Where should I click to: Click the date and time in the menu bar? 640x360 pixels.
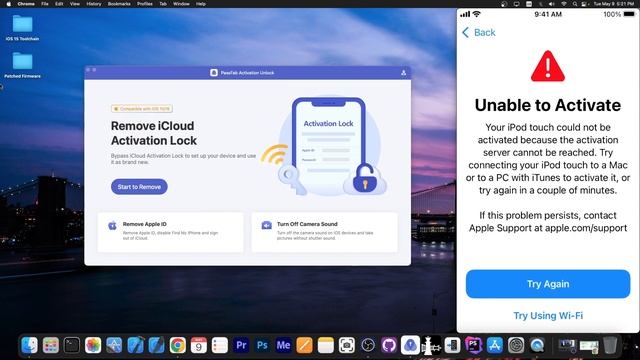pos(613,4)
